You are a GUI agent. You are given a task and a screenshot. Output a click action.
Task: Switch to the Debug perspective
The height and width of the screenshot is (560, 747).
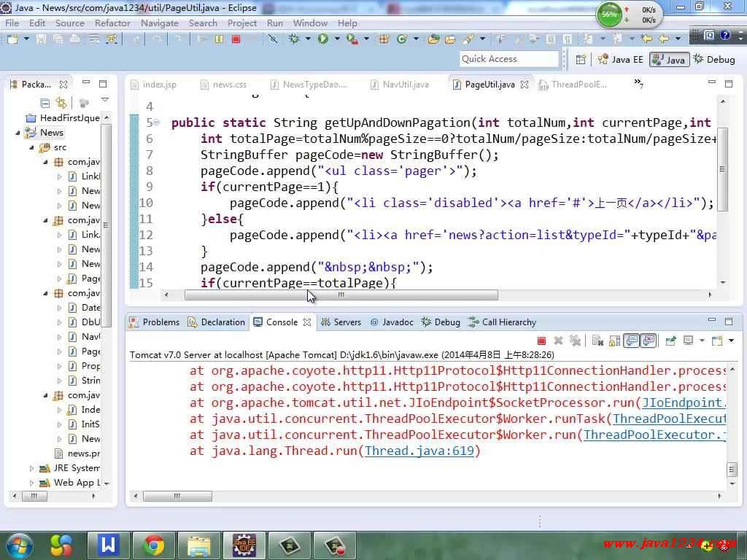714,60
